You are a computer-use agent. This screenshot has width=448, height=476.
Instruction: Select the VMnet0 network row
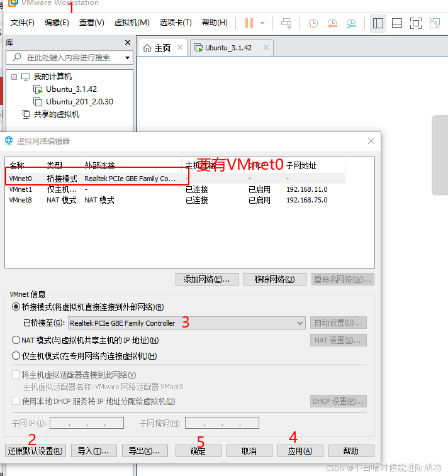175,179
